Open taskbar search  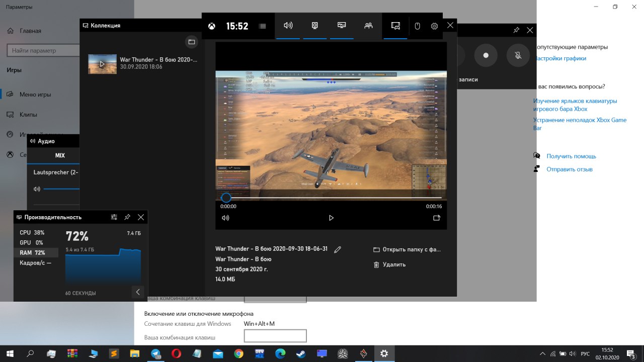click(30, 353)
